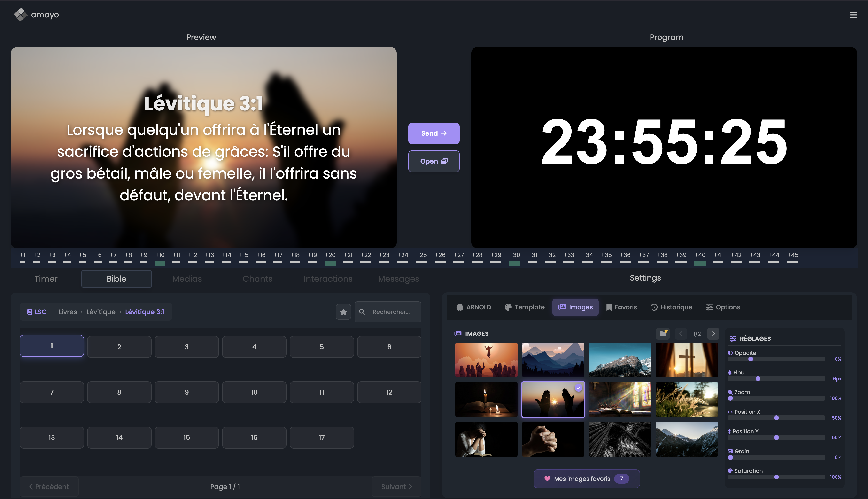
Task: Click the star favorite icon near search
Action: (x=343, y=312)
